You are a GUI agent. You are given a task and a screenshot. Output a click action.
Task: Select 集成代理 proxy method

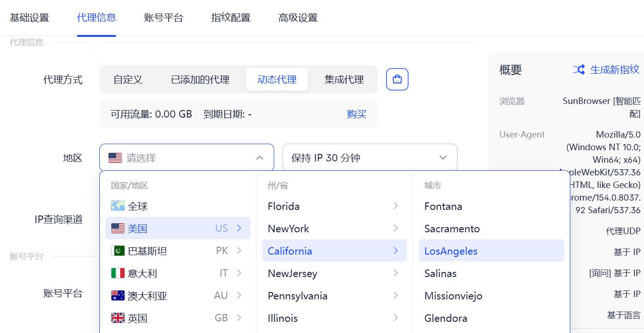pyautogui.click(x=344, y=80)
